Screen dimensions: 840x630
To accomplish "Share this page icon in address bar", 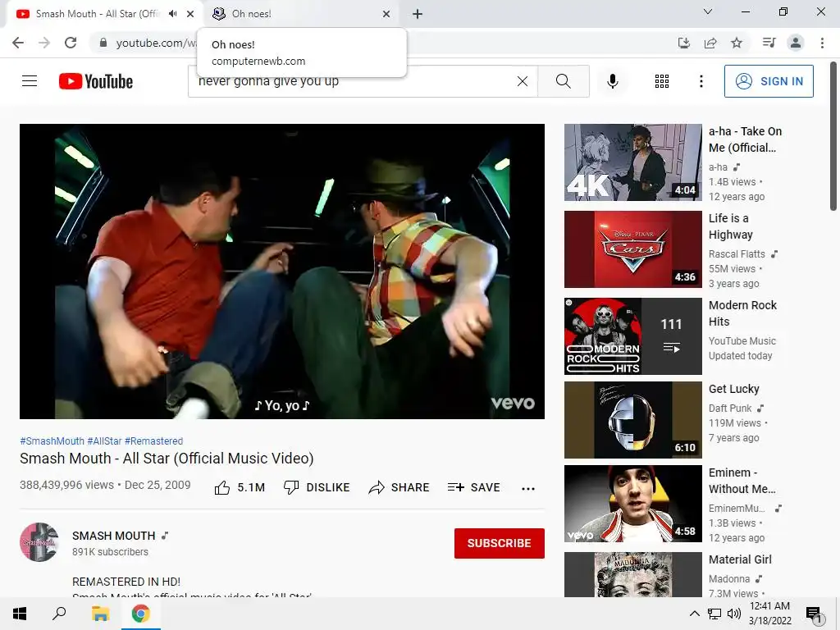I will (710, 43).
